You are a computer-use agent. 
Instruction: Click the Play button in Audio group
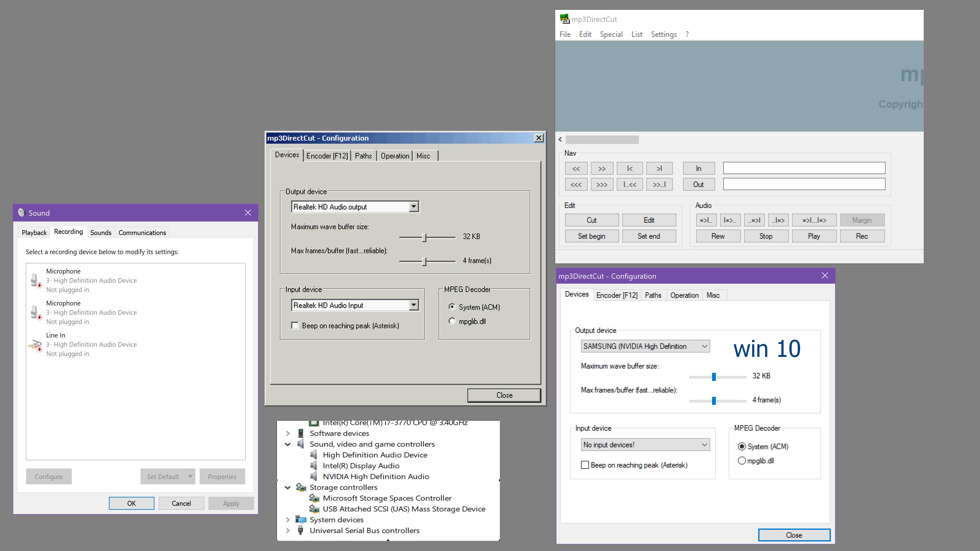pyautogui.click(x=814, y=236)
